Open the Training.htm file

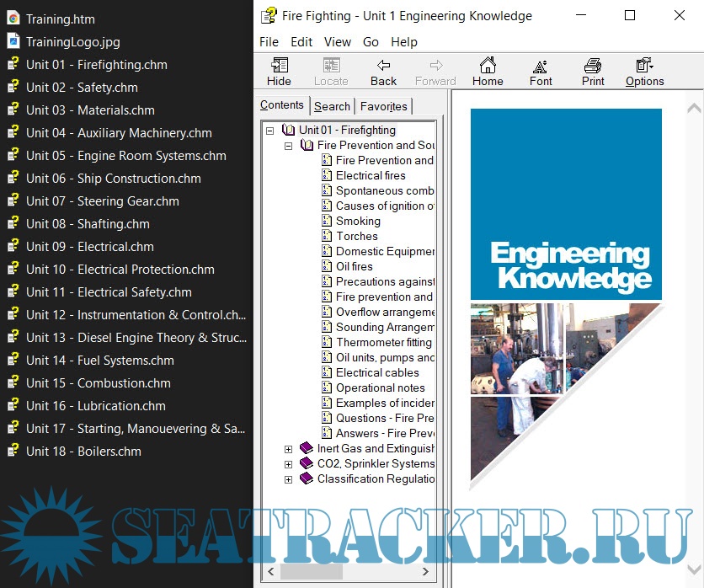(59, 19)
